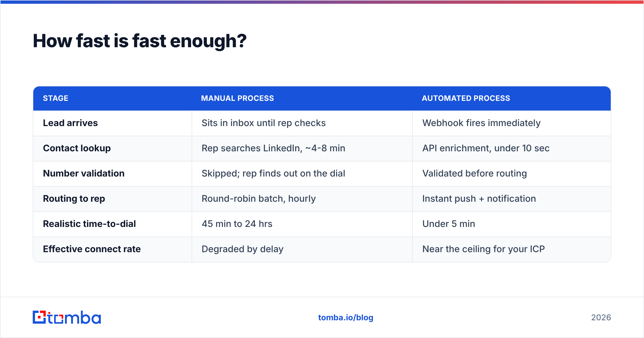Viewport: 644px width, 338px height.
Task: Click the 'Effective connect rate' row label
Action: click(x=92, y=249)
